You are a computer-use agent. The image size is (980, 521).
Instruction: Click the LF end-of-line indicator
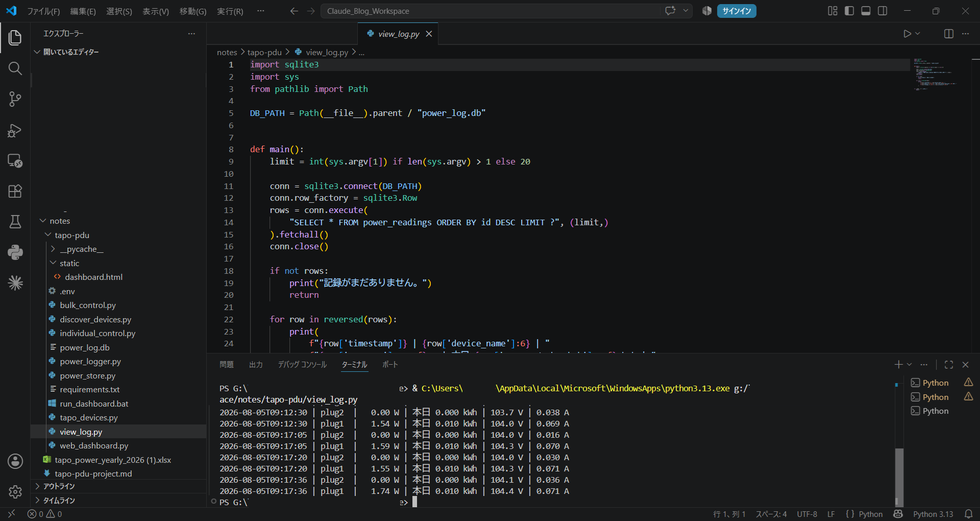pos(831,514)
